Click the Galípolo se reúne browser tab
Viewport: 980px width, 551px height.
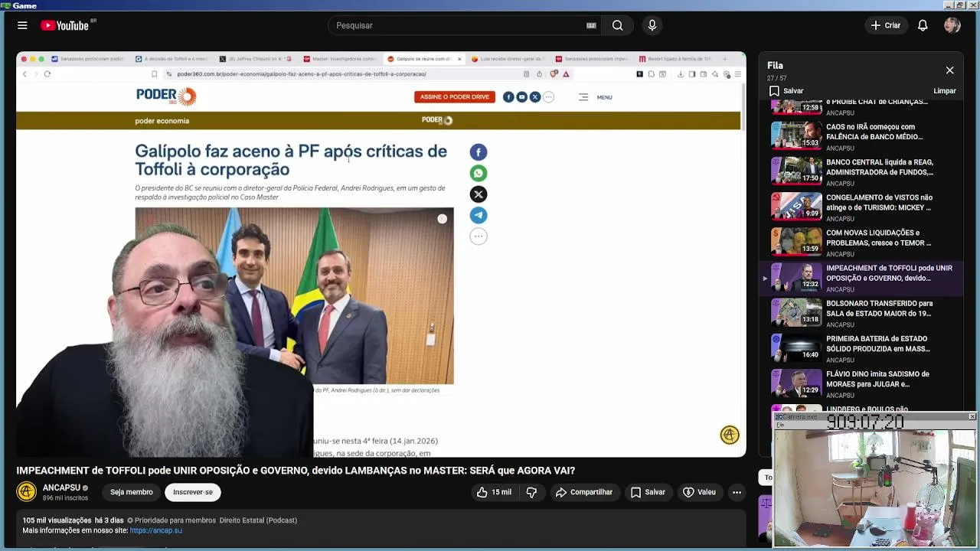tap(423, 59)
